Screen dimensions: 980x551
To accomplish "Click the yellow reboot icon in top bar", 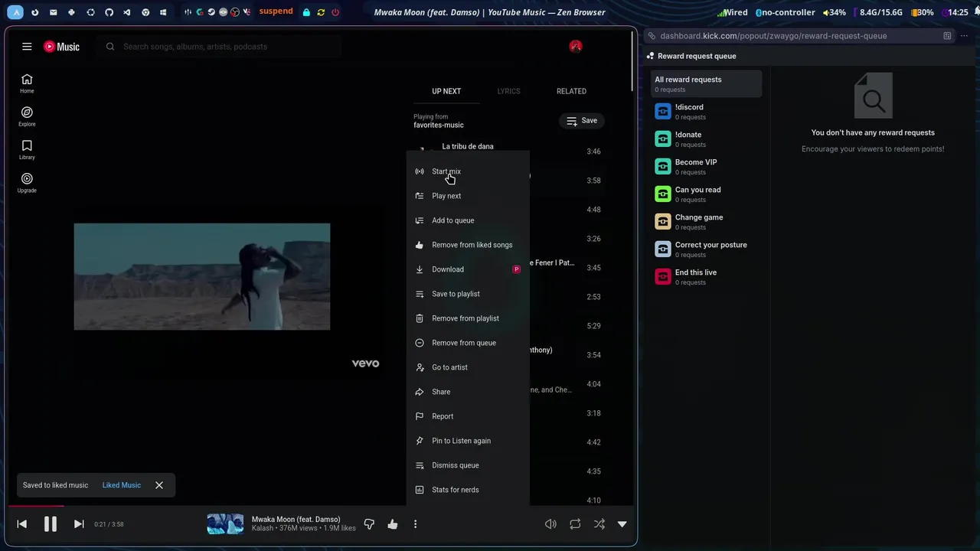I will (x=321, y=12).
